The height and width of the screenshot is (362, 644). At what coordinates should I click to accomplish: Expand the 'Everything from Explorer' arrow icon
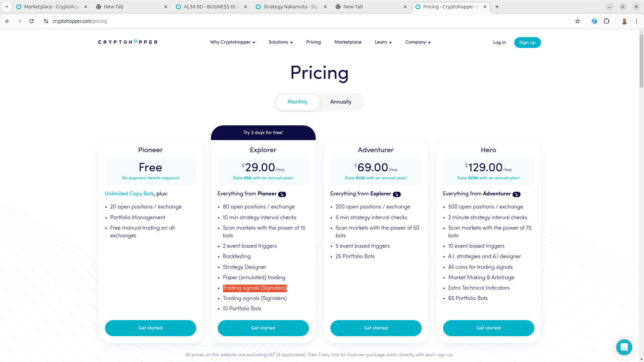click(x=397, y=194)
